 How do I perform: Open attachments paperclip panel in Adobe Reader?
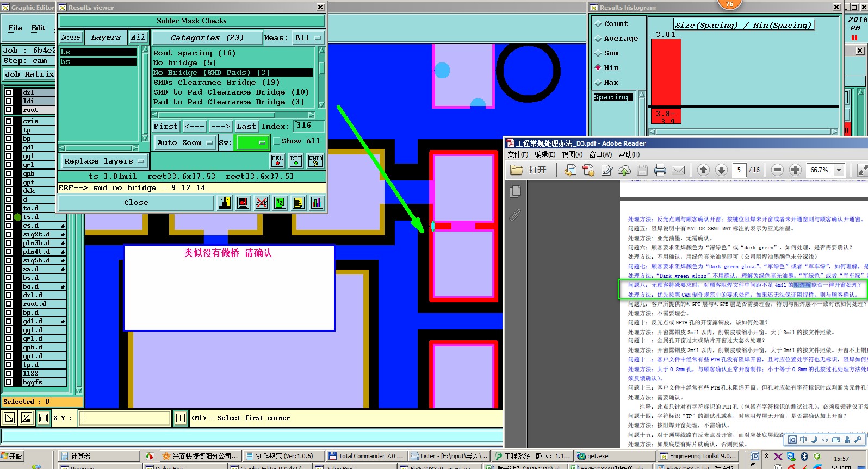point(515,215)
